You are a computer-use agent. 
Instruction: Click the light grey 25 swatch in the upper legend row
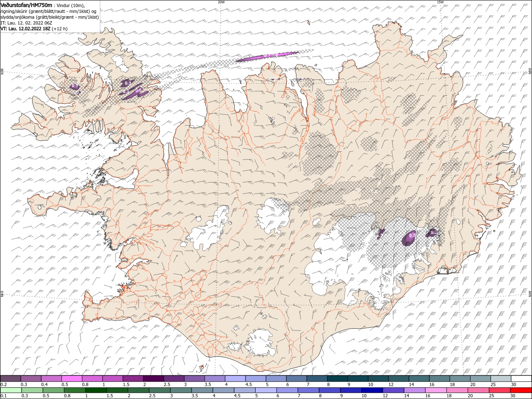[x=501, y=378]
